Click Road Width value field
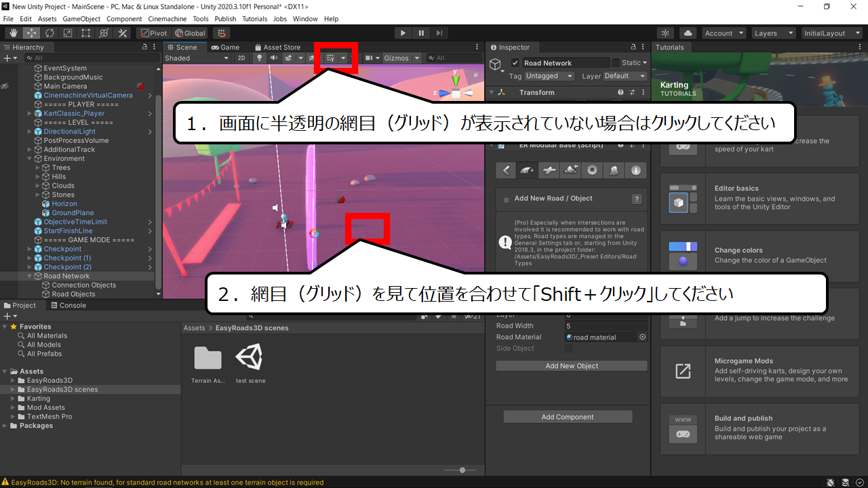The width and height of the screenshot is (868, 488). pyautogui.click(x=606, y=326)
